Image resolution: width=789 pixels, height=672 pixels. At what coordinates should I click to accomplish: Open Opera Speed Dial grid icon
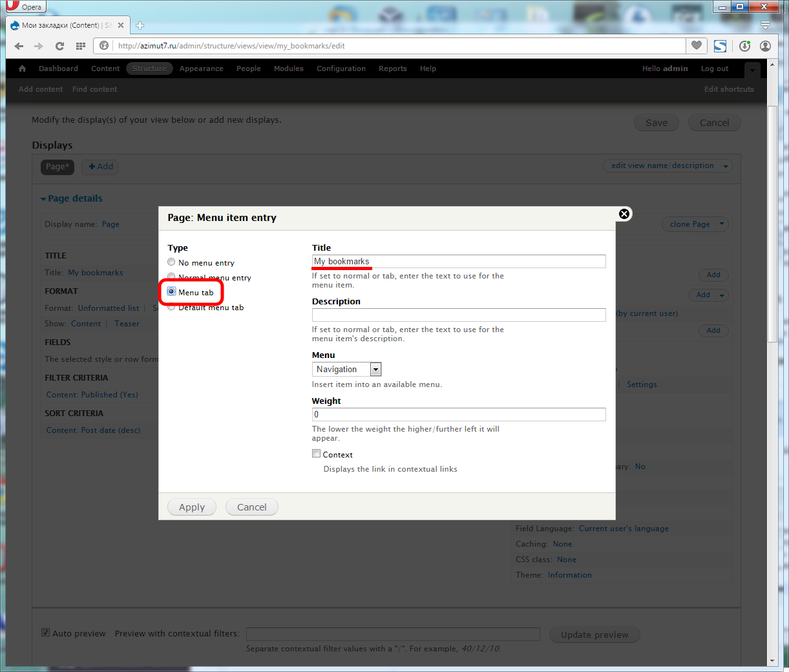pos(81,46)
